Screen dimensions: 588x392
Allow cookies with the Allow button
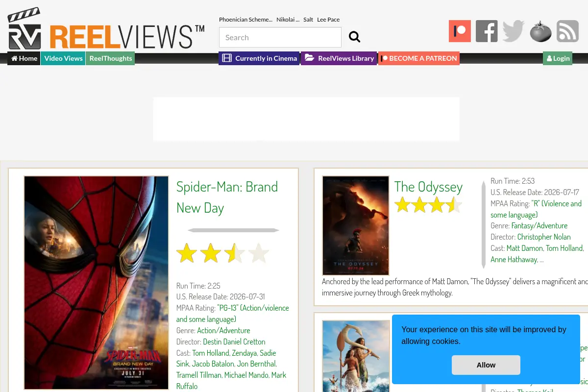coord(486,365)
